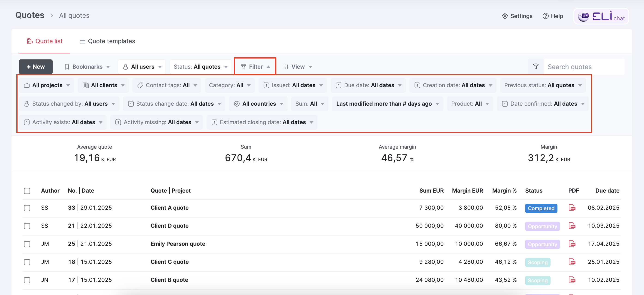
Task: Open the ELI chat assistant
Action: [601, 16]
